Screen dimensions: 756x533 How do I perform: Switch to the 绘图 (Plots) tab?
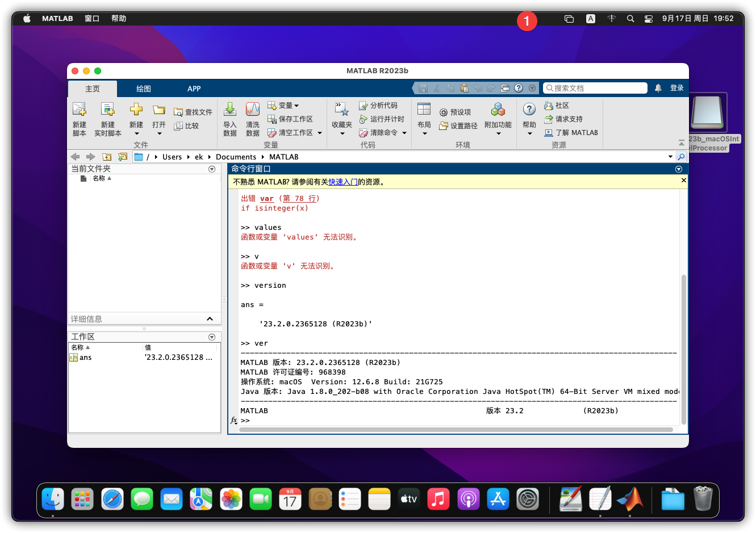144,89
